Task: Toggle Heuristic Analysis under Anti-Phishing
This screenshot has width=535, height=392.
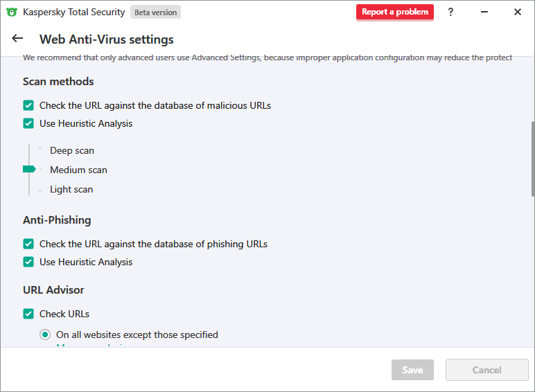Action: coord(28,262)
